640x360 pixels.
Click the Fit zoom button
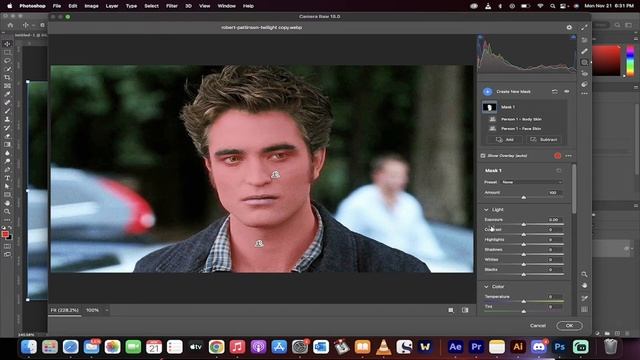point(64,310)
